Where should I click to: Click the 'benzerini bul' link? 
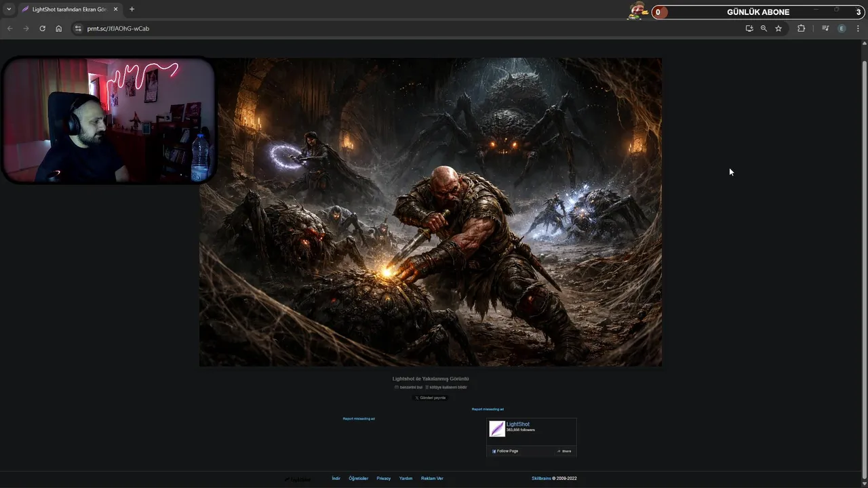click(x=408, y=387)
